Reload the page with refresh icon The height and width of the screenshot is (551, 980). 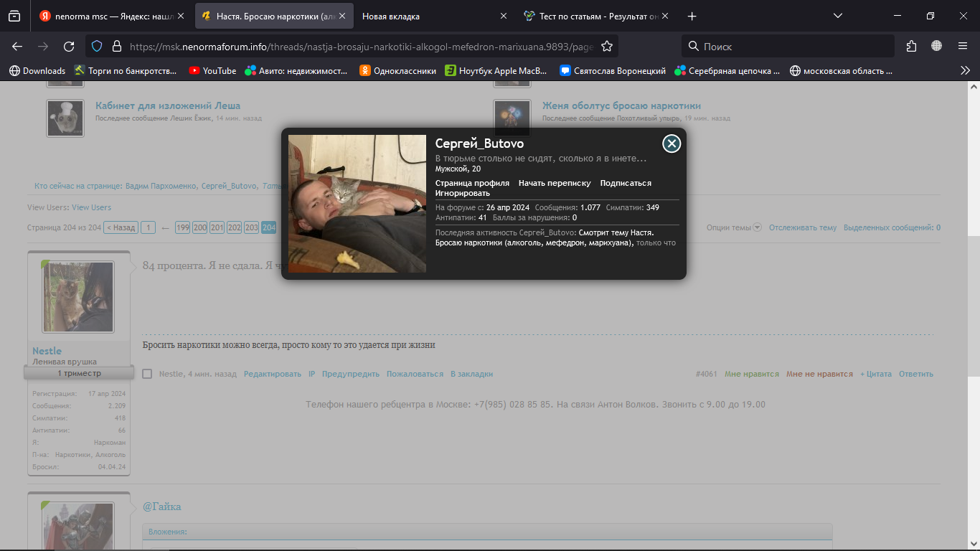pyautogui.click(x=69, y=47)
